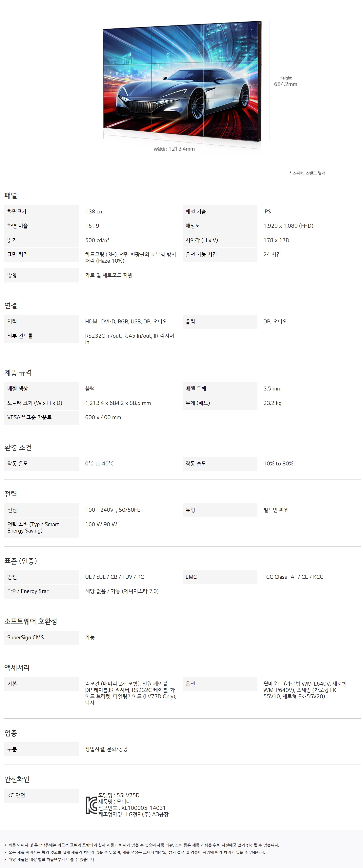363x868 pixels.
Task: Click the 모델명 55LV75D text
Action: 119,795
